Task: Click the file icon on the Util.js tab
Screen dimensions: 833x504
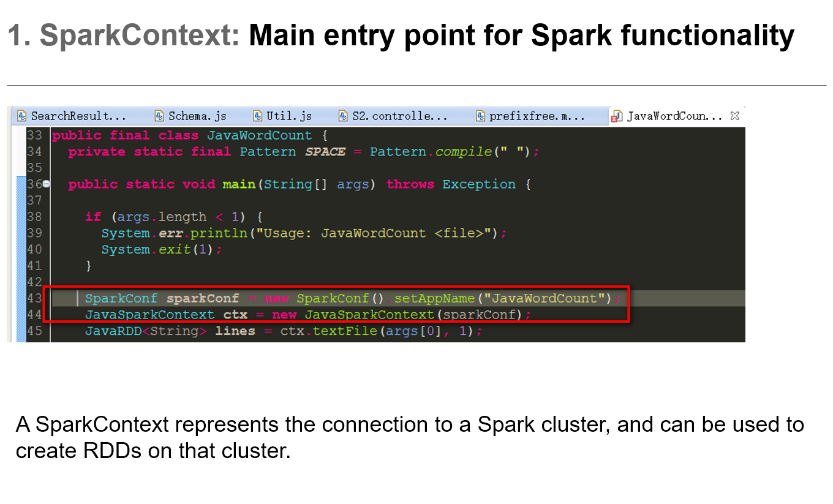Action: [258, 116]
